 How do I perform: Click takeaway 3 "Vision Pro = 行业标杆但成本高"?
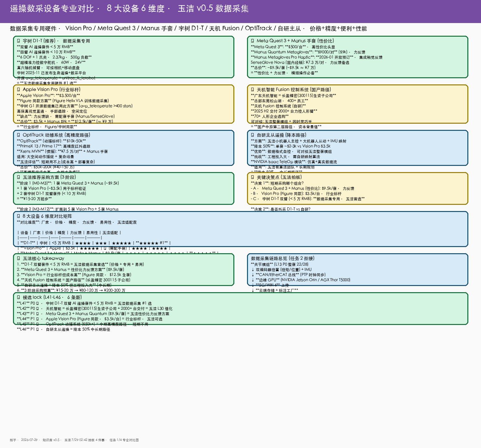[x=74, y=275]
